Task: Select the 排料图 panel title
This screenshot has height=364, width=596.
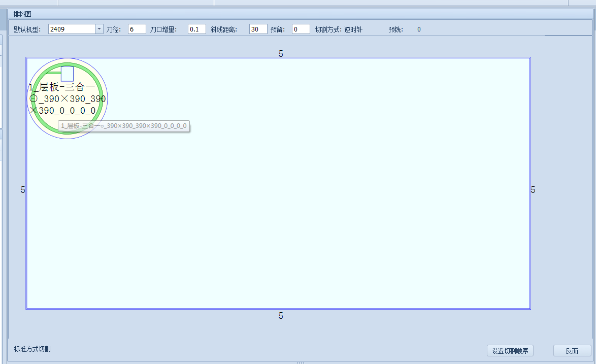Action: (x=22, y=14)
